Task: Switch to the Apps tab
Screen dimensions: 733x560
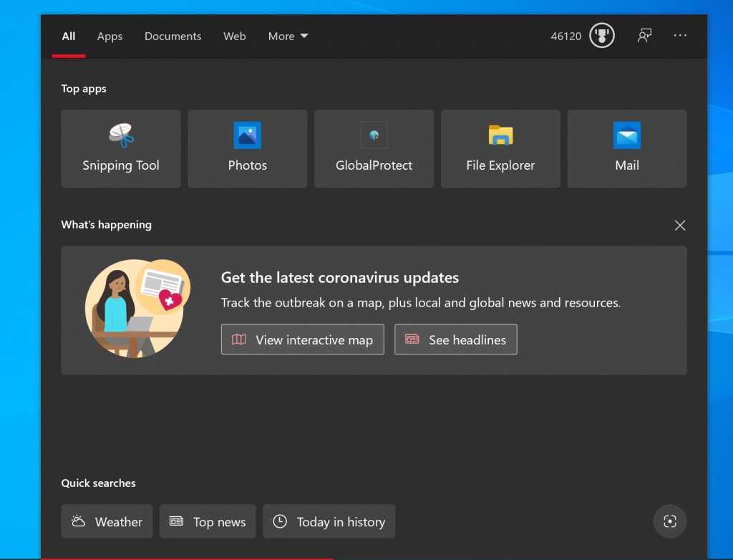Action: (110, 37)
